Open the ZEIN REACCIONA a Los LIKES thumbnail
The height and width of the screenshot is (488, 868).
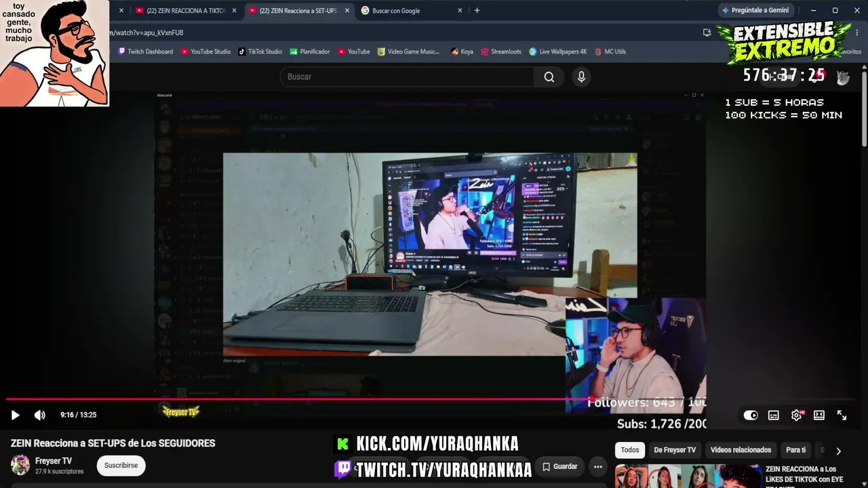click(x=688, y=476)
